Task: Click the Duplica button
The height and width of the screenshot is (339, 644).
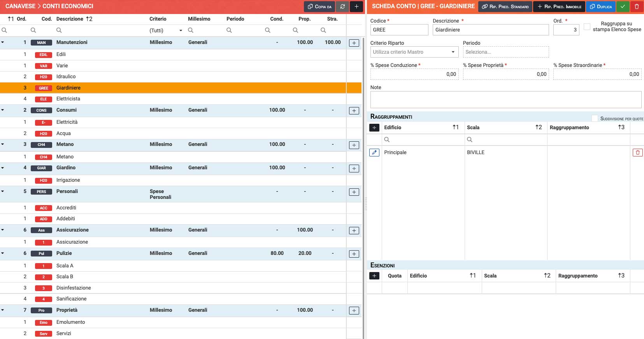Action: (601, 6)
